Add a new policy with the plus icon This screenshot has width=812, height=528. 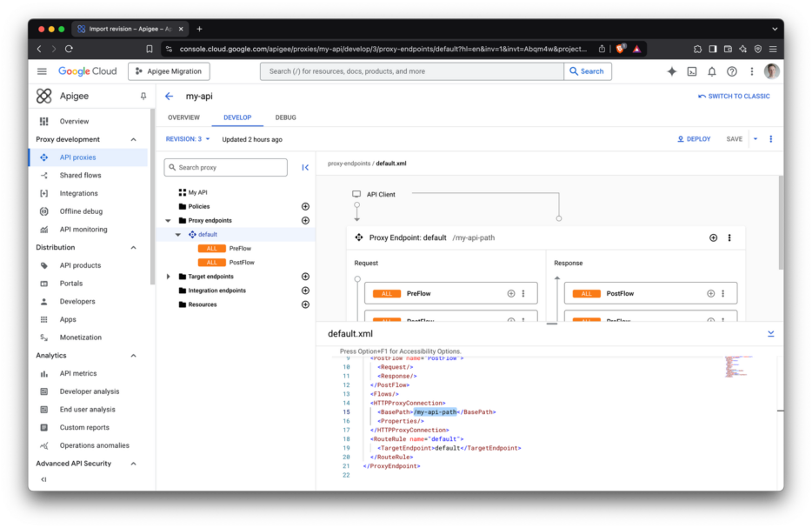pos(305,206)
